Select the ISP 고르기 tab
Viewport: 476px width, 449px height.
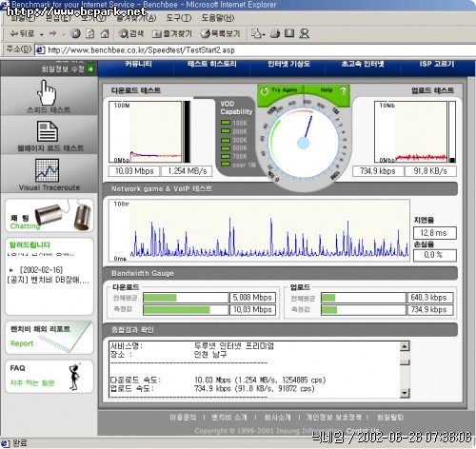tap(437, 64)
